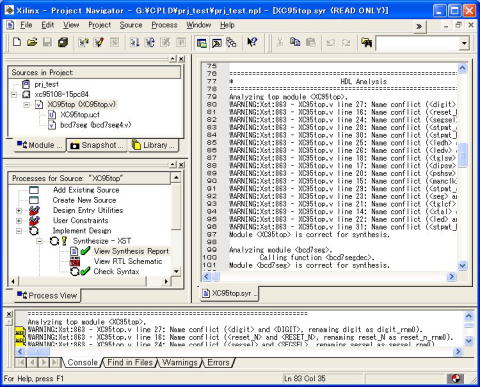Click the Cut scissors icon
The height and width of the screenshot is (387, 480).
(x=280, y=42)
